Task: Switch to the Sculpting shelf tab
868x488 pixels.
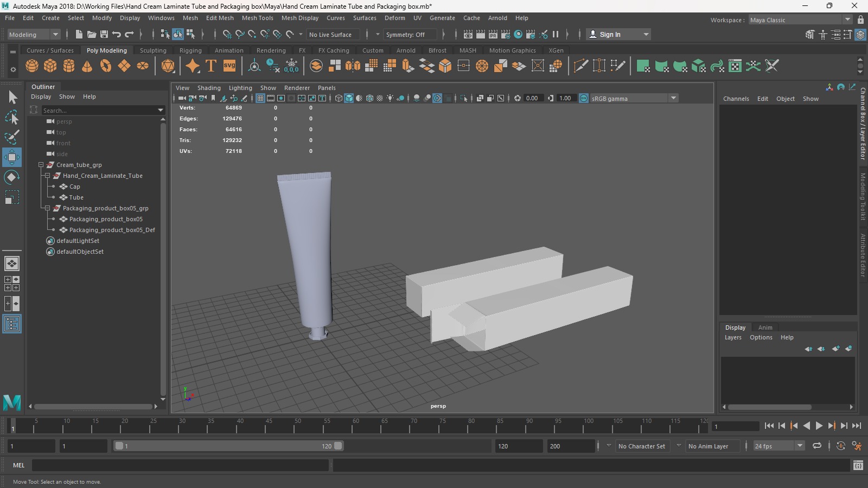Action: click(x=153, y=50)
